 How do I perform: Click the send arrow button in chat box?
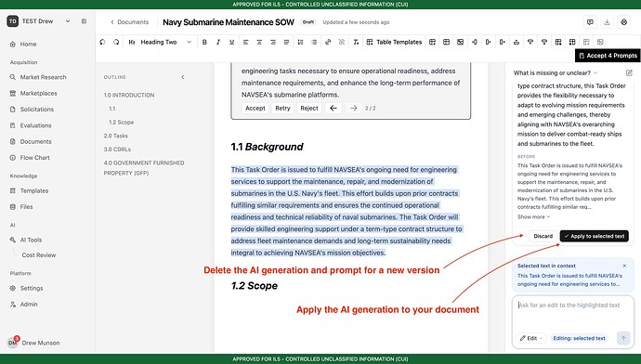click(x=623, y=338)
